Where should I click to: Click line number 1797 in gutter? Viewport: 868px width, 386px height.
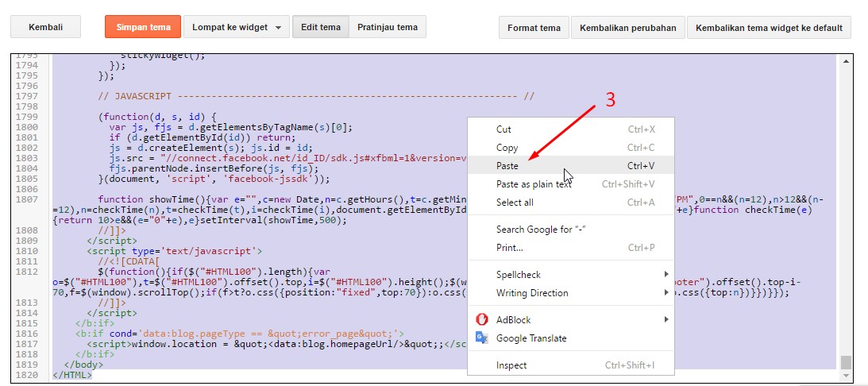click(x=28, y=96)
